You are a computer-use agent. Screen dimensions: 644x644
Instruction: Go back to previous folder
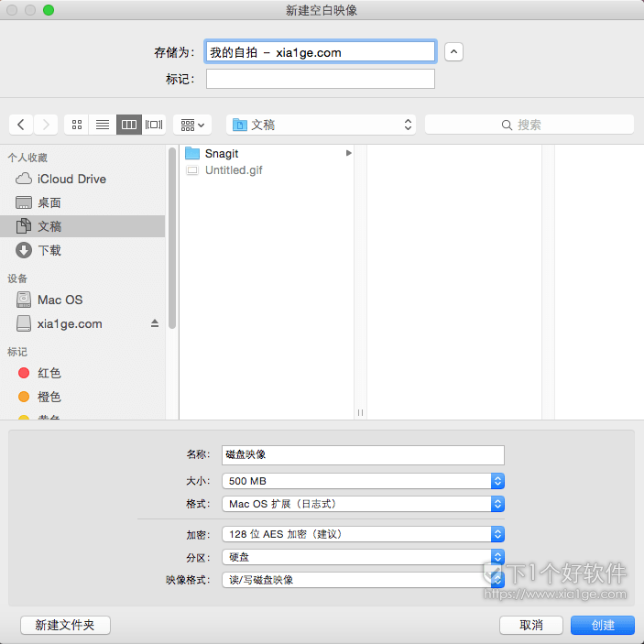tap(21, 125)
